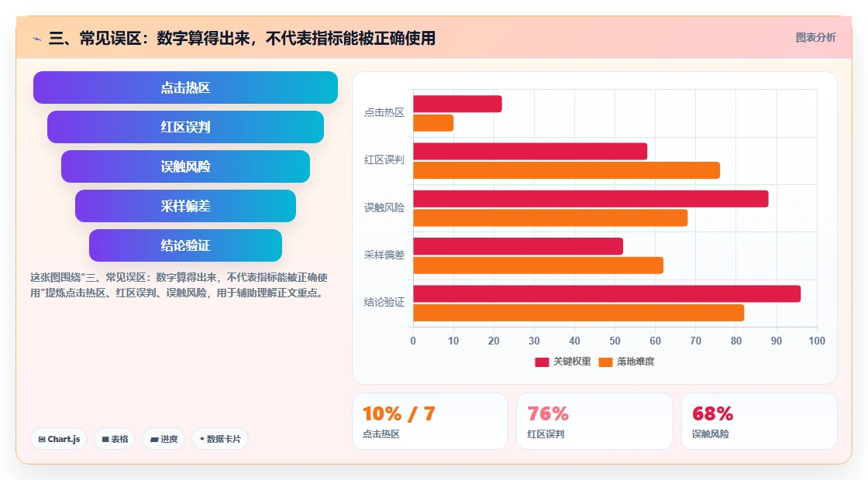Select the 红区误判 funnel stage

pos(185,127)
